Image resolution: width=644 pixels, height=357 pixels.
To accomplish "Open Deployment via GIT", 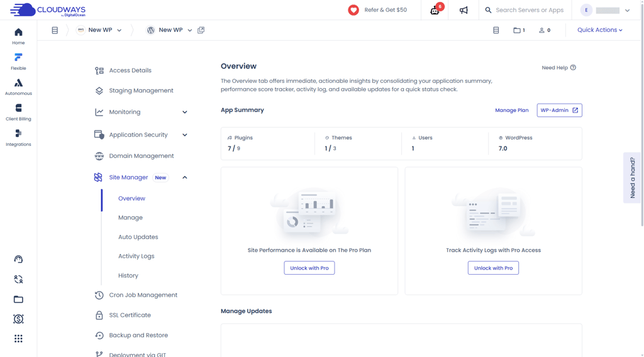I will click(137, 354).
